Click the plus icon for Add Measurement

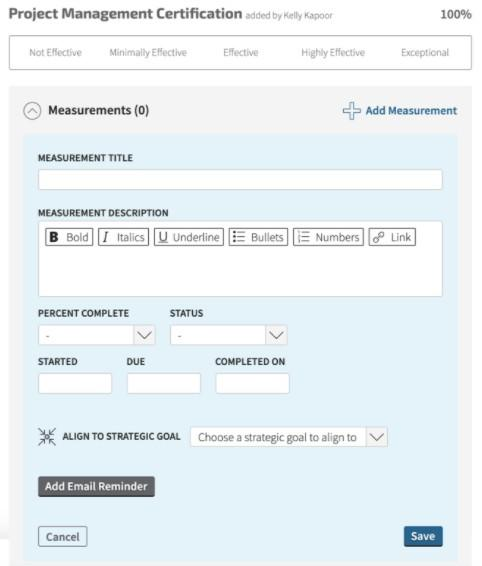coord(351,110)
